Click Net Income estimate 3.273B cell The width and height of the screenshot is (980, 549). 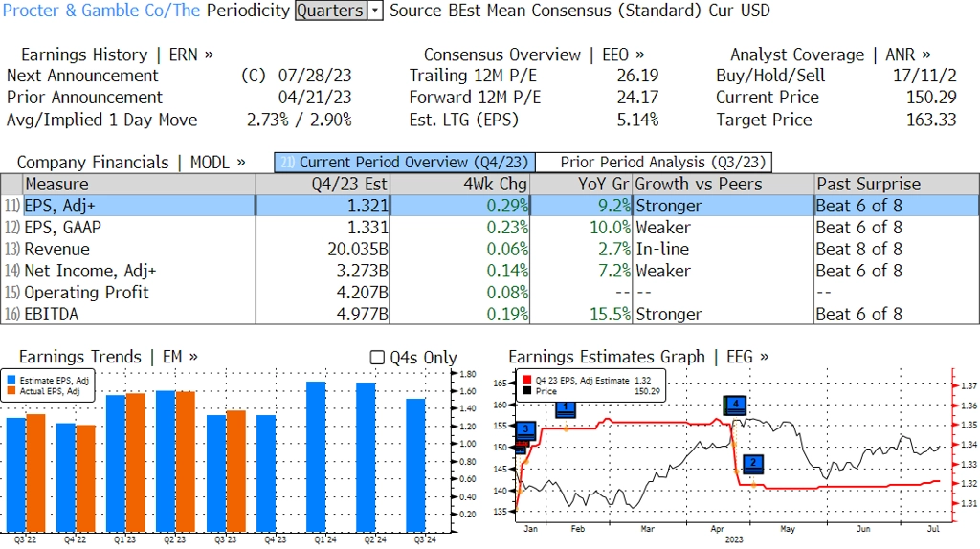point(323,271)
